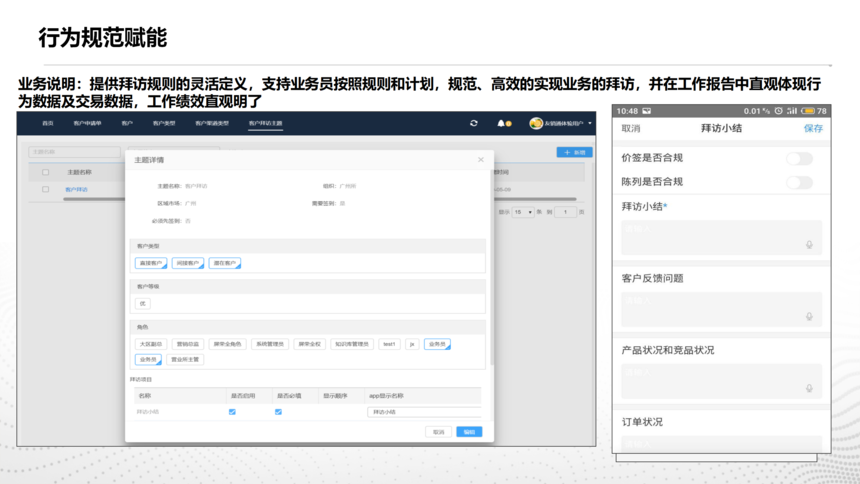Open the 客户类型 menu item
This screenshot has height=484, width=860.
(164, 123)
